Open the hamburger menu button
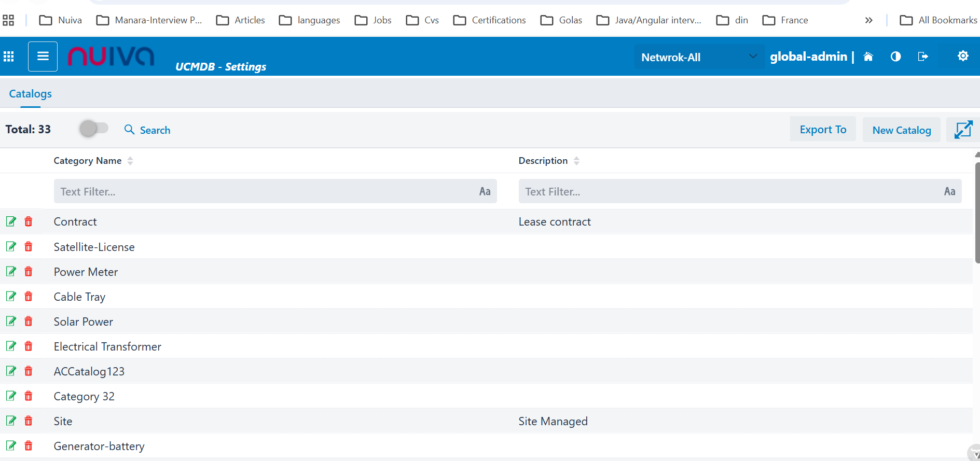This screenshot has width=980, height=461. (x=43, y=57)
